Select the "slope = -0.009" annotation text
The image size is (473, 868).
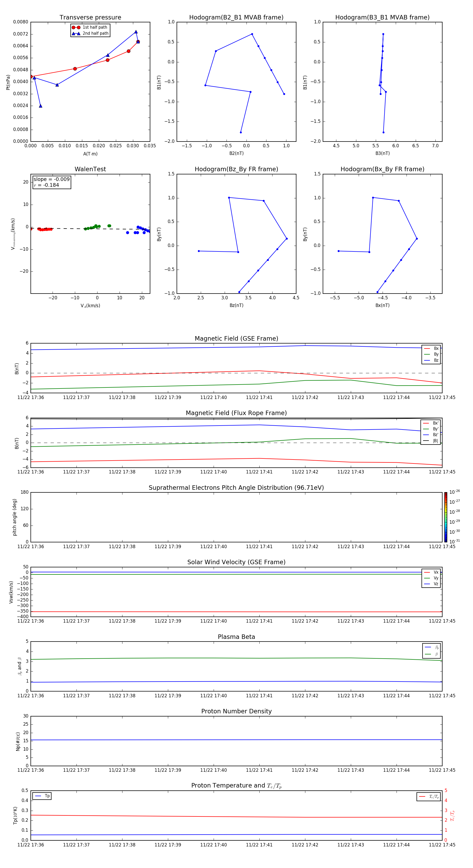52,179
